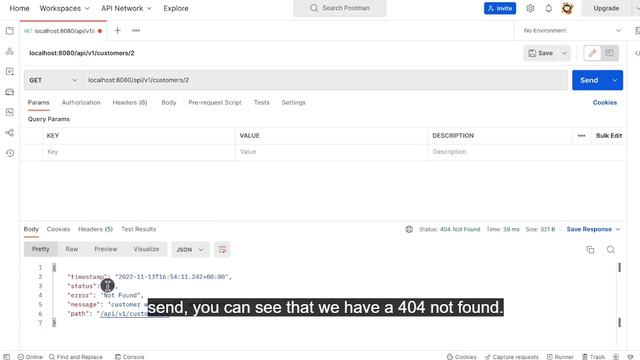Open the Environments sidebar icon
Viewport: 640px width, 360px height.
10,71
